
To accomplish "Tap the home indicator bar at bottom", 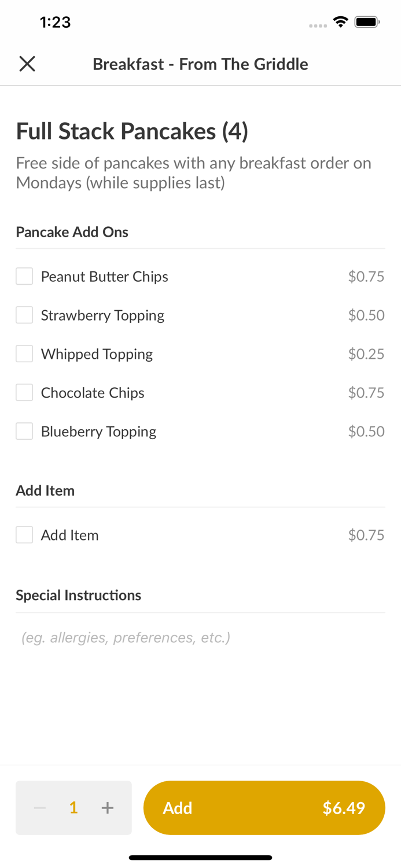I will click(200, 858).
